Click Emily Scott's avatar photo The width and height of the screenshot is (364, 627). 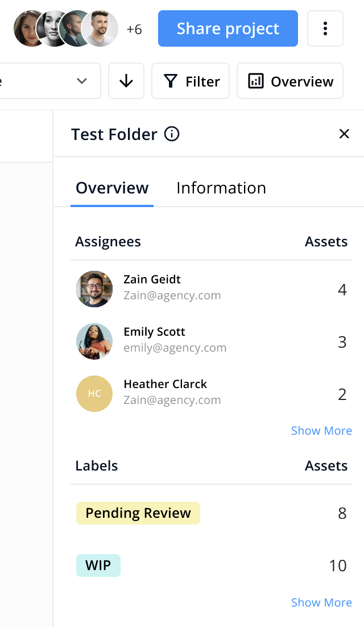click(x=94, y=341)
